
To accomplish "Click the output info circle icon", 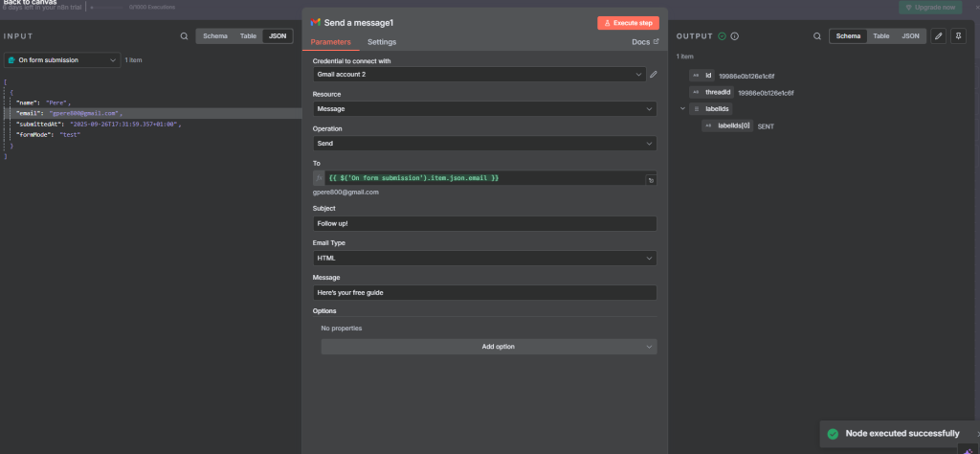I will pos(734,36).
